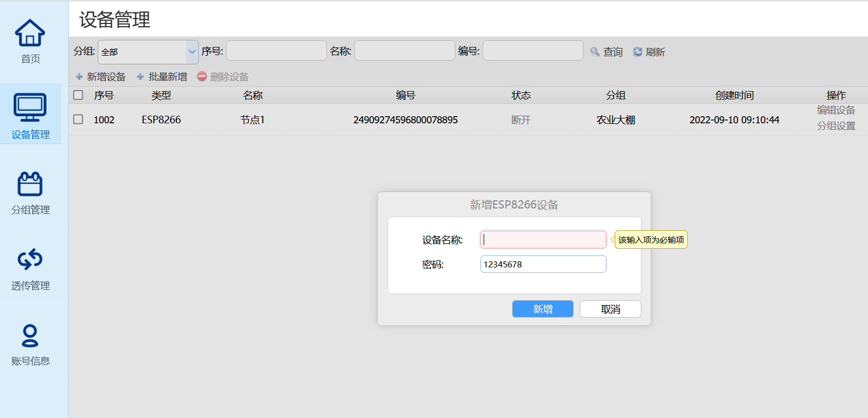Switch to 分组管理 menu label
The image size is (868, 418).
31,210
